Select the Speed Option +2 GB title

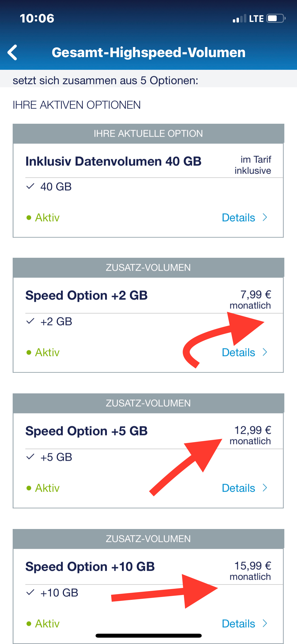86,295
